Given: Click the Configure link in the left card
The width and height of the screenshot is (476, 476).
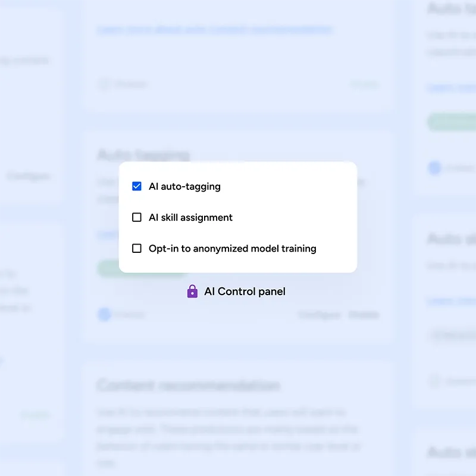Looking at the screenshot, I should click(x=28, y=176).
